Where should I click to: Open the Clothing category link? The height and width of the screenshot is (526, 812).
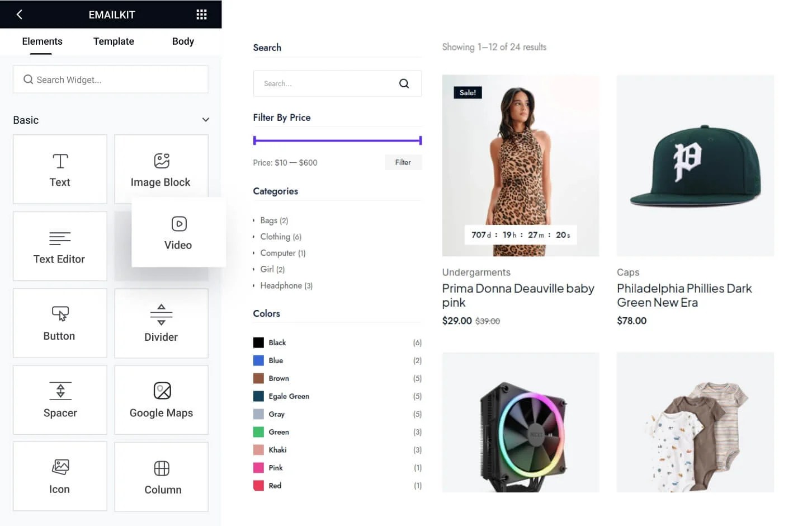pyautogui.click(x=281, y=237)
